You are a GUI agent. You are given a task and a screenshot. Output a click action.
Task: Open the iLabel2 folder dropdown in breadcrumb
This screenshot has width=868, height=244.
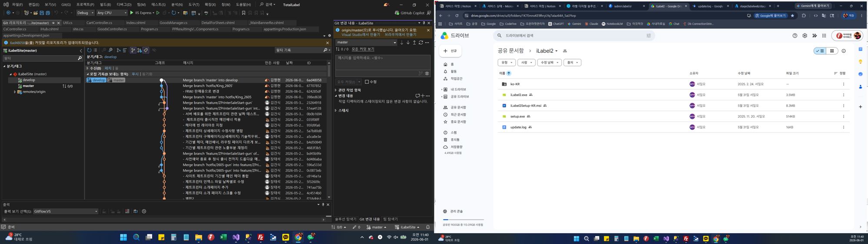coord(547,51)
